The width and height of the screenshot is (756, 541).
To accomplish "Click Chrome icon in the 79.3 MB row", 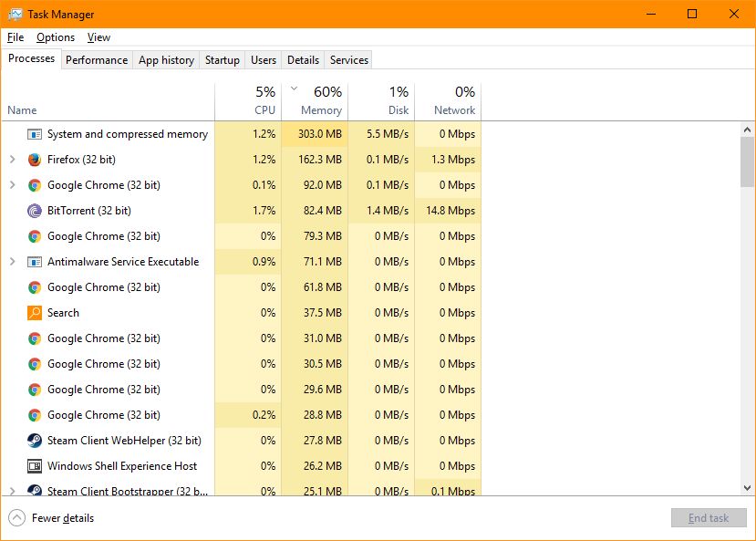I will tap(35, 236).
